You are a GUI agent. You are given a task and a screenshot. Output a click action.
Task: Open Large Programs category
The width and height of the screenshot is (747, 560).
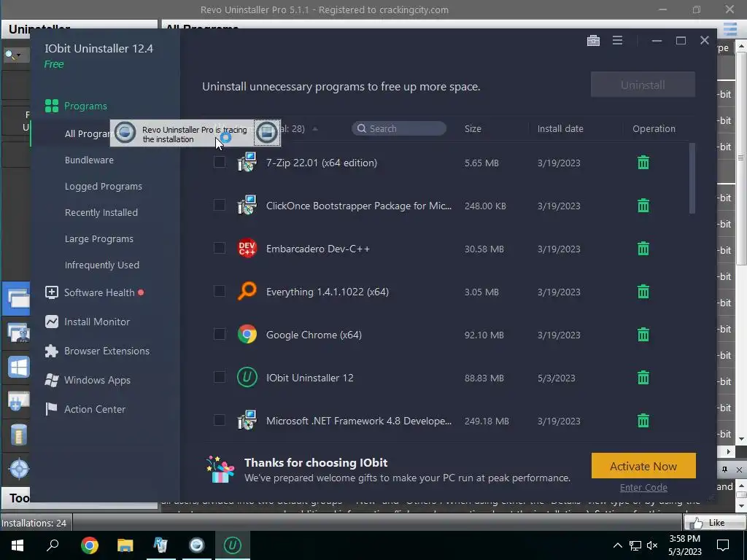point(99,238)
